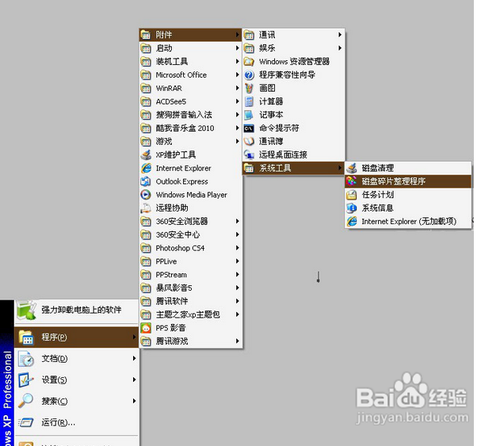Click the 强力卸载电脑上的软件 icon

coord(26,310)
